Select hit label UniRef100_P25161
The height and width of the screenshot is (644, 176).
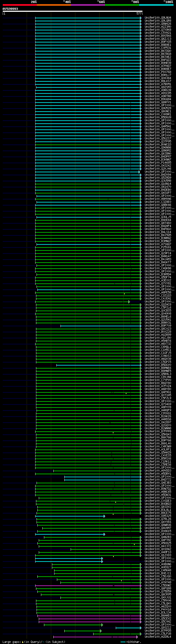pos(158,247)
